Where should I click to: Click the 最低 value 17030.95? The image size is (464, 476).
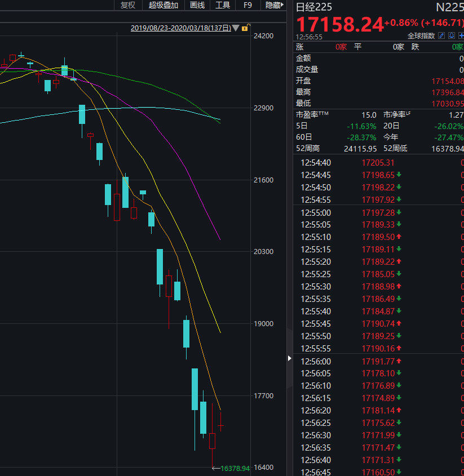point(448,104)
